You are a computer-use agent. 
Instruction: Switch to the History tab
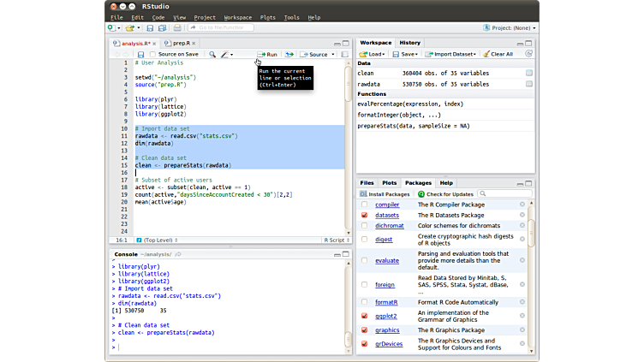pos(409,42)
